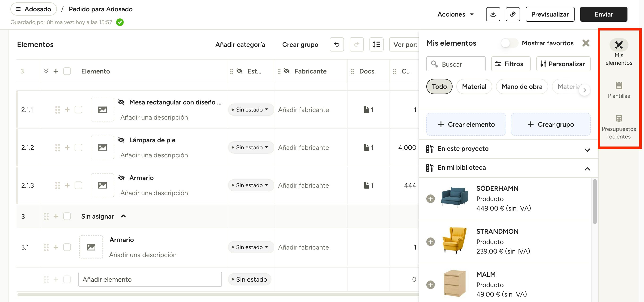644x302 pixels.
Task: Toggle the Mostrar favoritos switch
Action: pos(509,43)
